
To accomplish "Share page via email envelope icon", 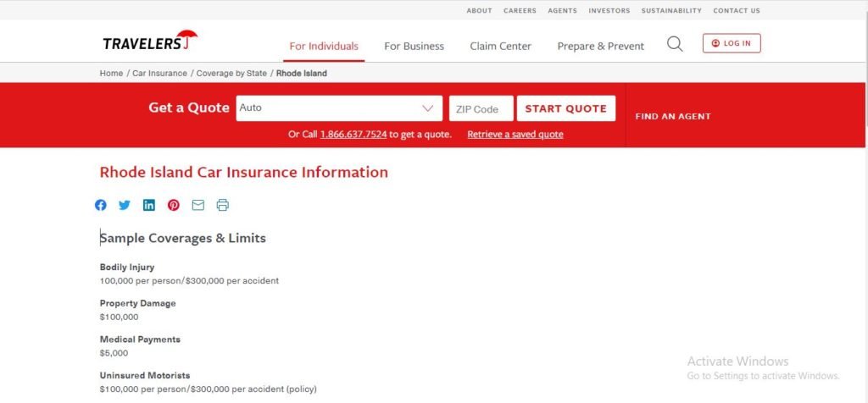I will tap(198, 205).
